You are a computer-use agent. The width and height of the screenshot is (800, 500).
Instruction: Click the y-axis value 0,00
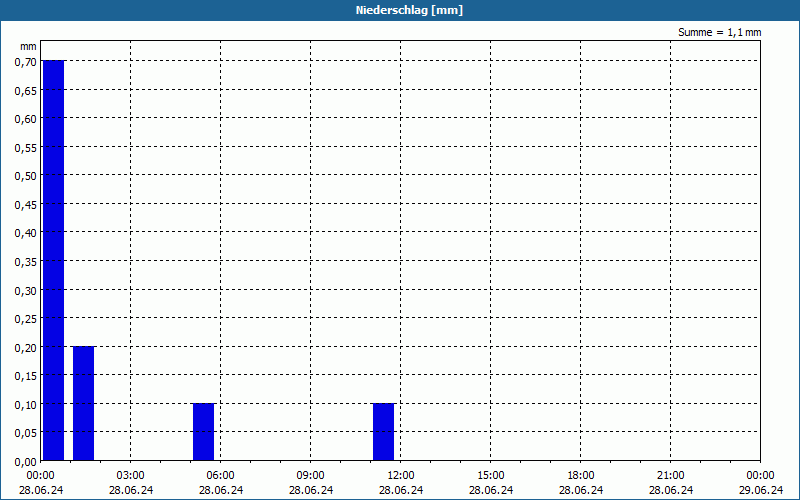point(26,462)
